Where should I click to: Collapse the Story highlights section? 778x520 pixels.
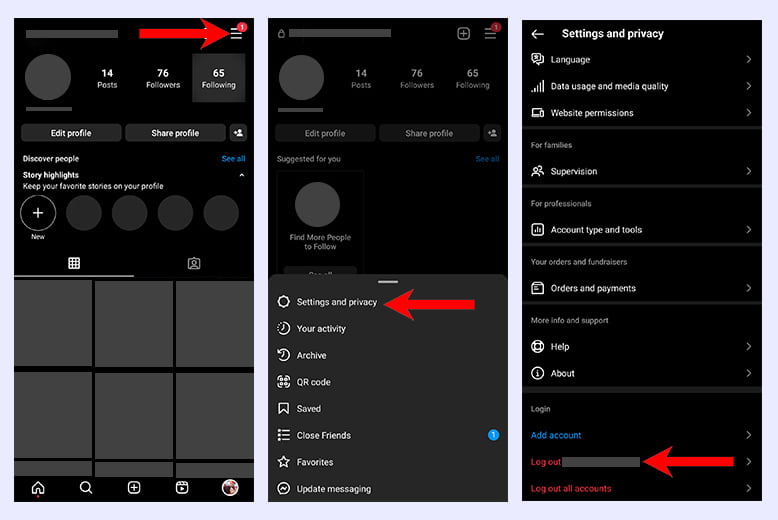[x=241, y=175]
